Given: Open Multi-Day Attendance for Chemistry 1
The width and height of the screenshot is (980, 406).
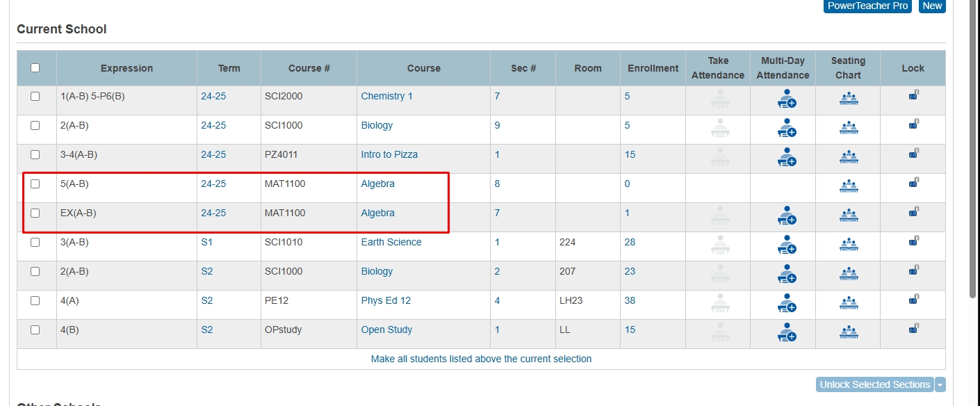Looking at the screenshot, I should (786, 98).
